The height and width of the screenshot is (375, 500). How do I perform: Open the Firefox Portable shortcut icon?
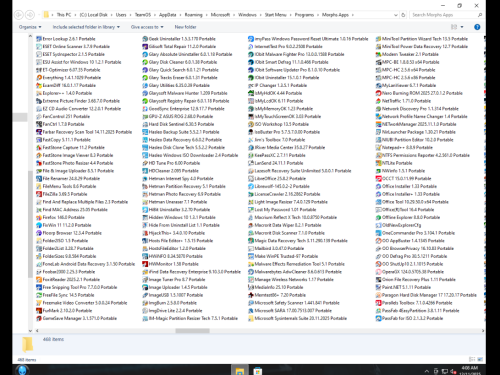click(39, 217)
